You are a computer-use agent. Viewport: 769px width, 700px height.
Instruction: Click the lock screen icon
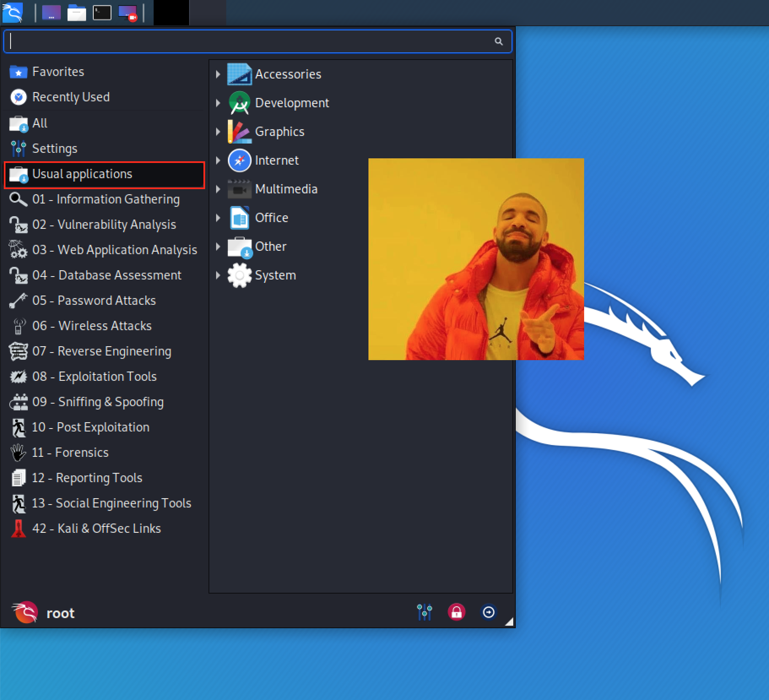click(x=456, y=612)
